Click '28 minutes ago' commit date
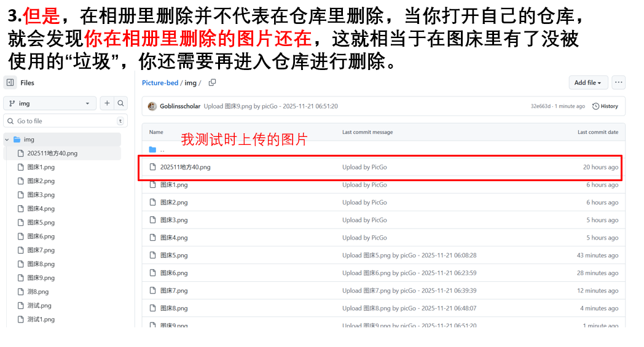Viewport: 644px width, 347px height. pyautogui.click(x=597, y=273)
